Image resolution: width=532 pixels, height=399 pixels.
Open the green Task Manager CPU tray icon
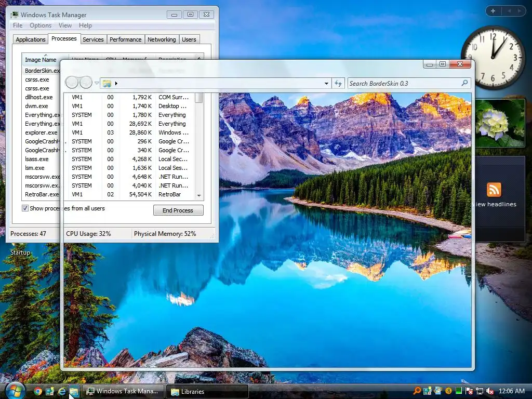coord(459,391)
